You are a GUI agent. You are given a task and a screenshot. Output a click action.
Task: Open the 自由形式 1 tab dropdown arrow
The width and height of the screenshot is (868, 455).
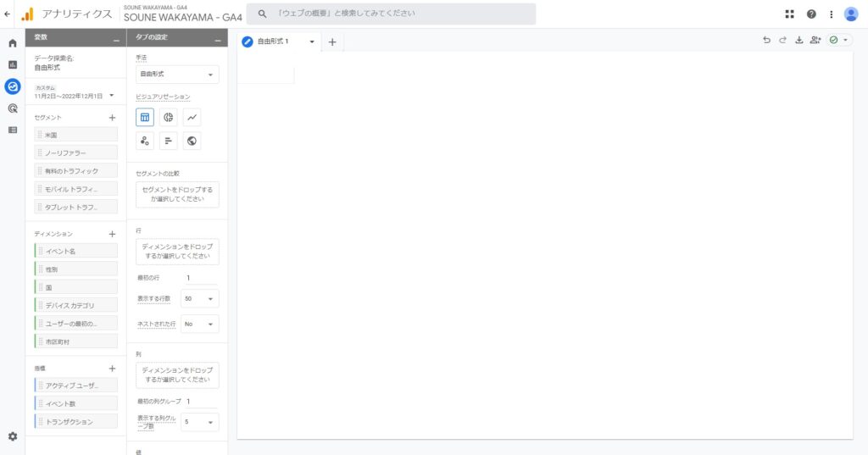[x=312, y=42]
